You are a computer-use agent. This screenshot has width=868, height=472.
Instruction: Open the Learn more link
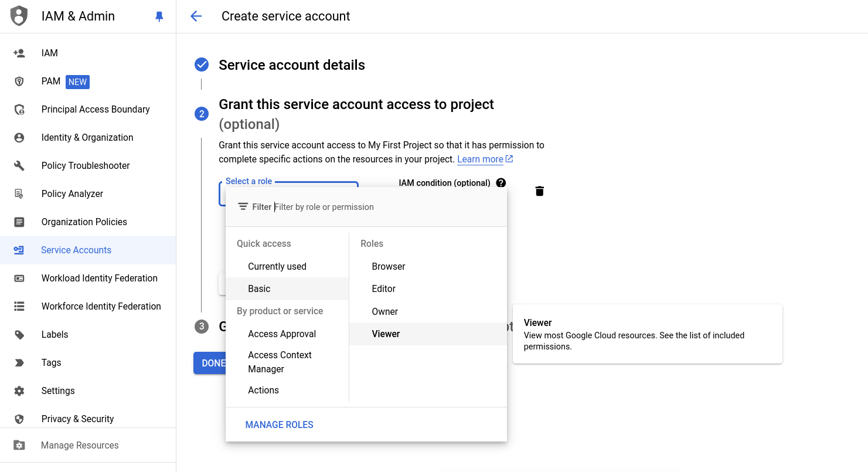[485, 159]
